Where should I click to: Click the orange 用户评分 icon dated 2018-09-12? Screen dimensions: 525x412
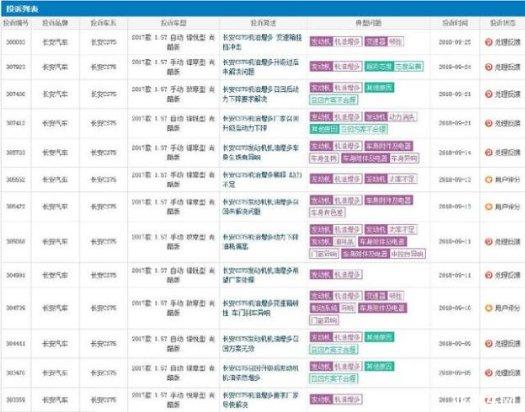489,180
